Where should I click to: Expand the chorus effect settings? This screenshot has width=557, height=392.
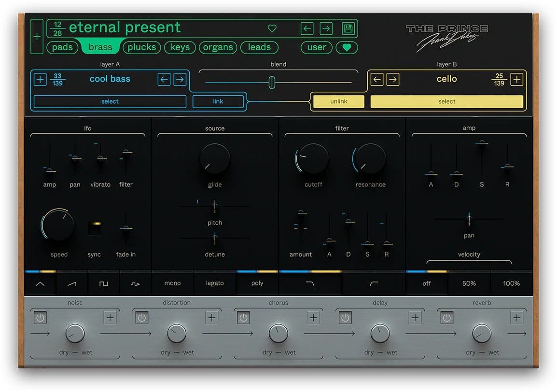coord(313,317)
